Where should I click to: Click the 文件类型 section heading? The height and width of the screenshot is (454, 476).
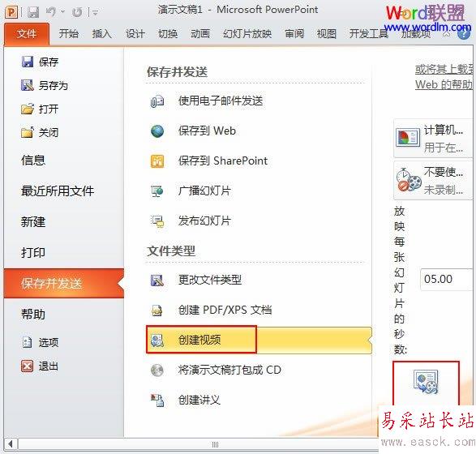[171, 251]
